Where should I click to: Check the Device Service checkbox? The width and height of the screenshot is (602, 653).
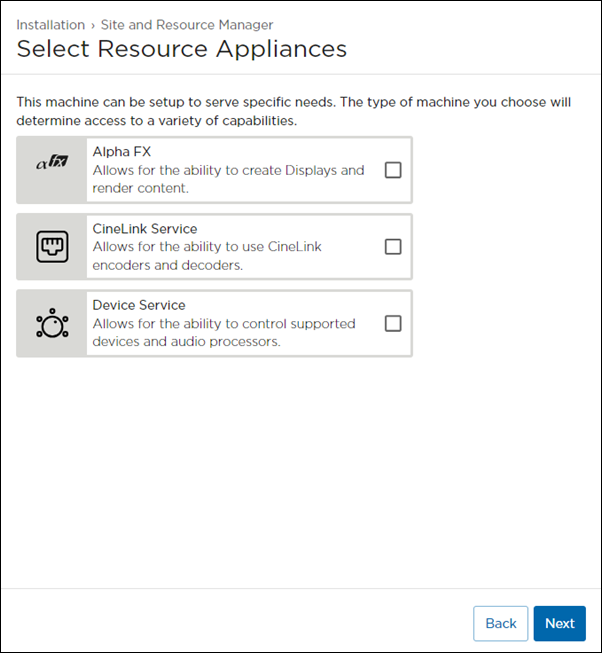pos(393,323)
